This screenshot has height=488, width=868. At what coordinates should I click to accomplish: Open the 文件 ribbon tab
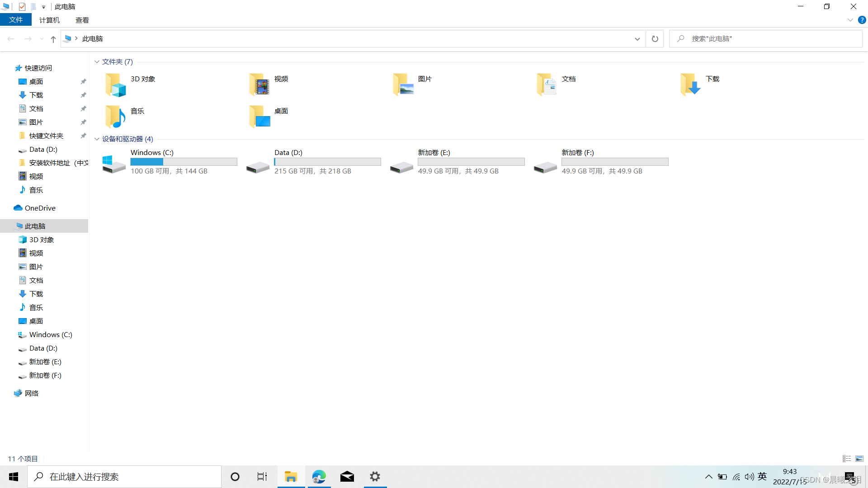(16, 20)
